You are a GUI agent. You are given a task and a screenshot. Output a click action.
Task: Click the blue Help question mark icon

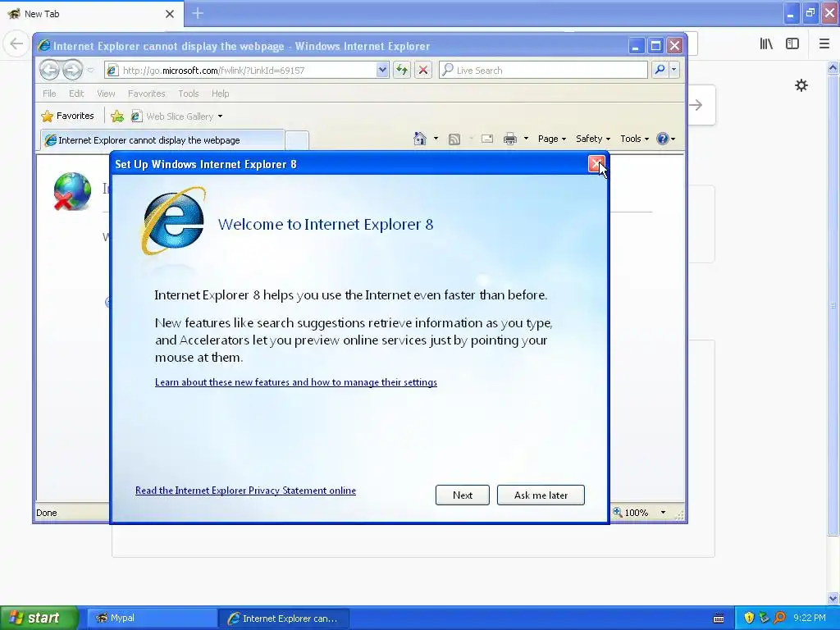coord(663,139)
